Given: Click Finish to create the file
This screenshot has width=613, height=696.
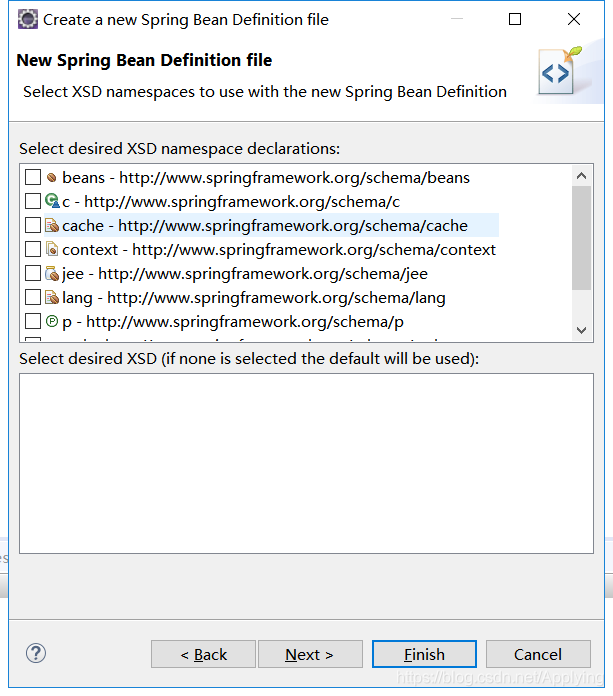Looking at the screenshot, I should pos(424,654).
